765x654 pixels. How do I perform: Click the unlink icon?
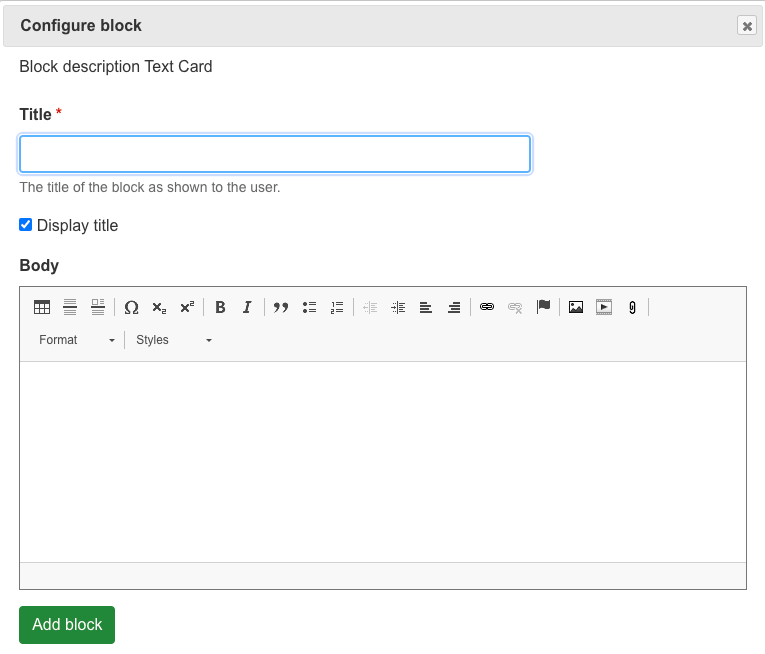pyautogui.click(x=515, y=307)
